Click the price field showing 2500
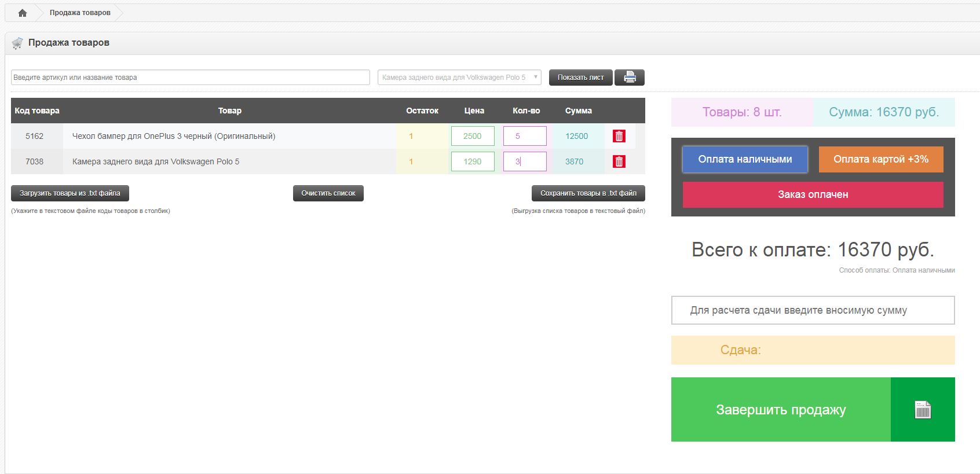Viewport: 980px width, 474px height. (x=473, y=136)
